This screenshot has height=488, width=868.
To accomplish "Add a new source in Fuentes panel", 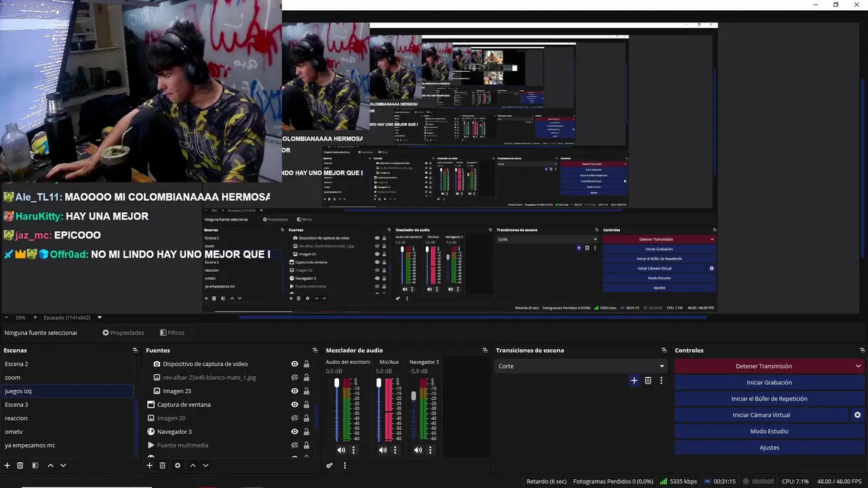I will pyautogui.click(x=149, y=466).
